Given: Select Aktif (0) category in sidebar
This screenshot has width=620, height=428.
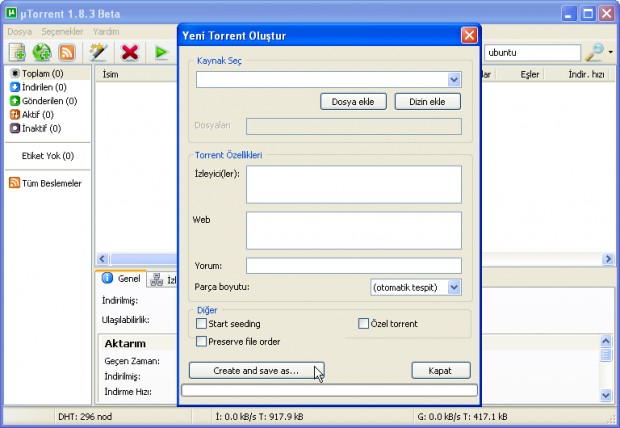Looking at the screenshot, I should 32,115.
